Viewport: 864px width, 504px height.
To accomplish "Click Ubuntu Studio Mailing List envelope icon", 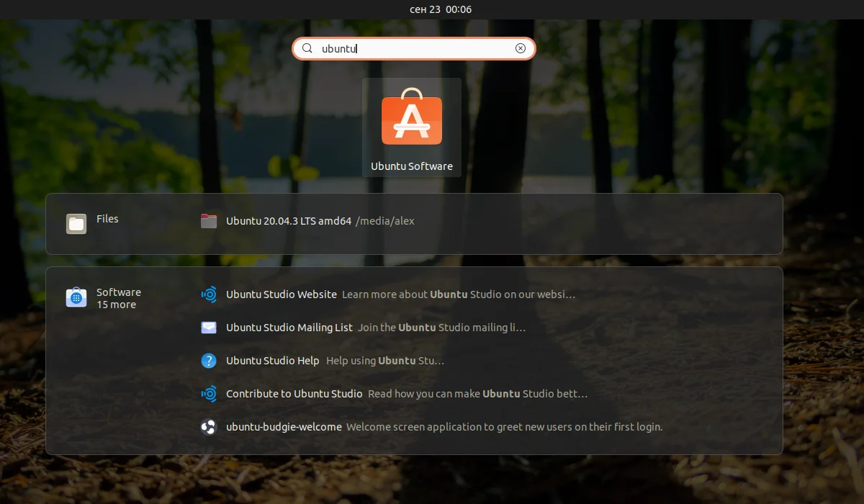I will 209,328.
